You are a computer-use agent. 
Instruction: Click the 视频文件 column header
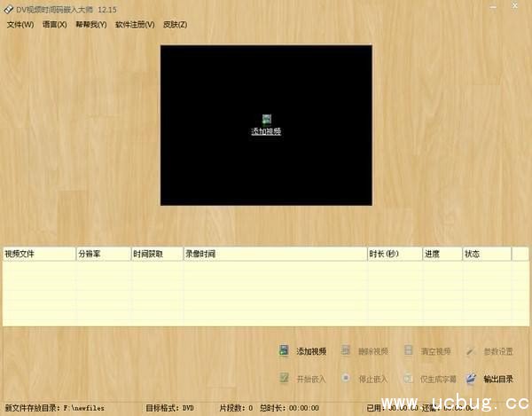pyautogui.click(x=39, y=254)
